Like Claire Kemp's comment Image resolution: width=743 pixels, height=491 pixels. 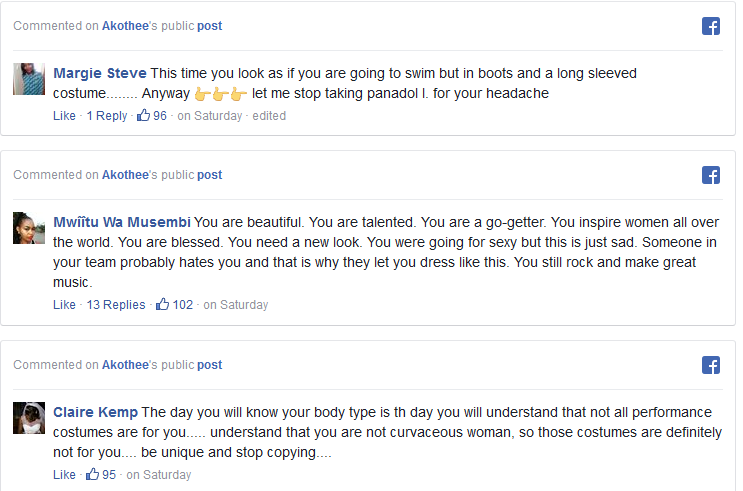64,475
